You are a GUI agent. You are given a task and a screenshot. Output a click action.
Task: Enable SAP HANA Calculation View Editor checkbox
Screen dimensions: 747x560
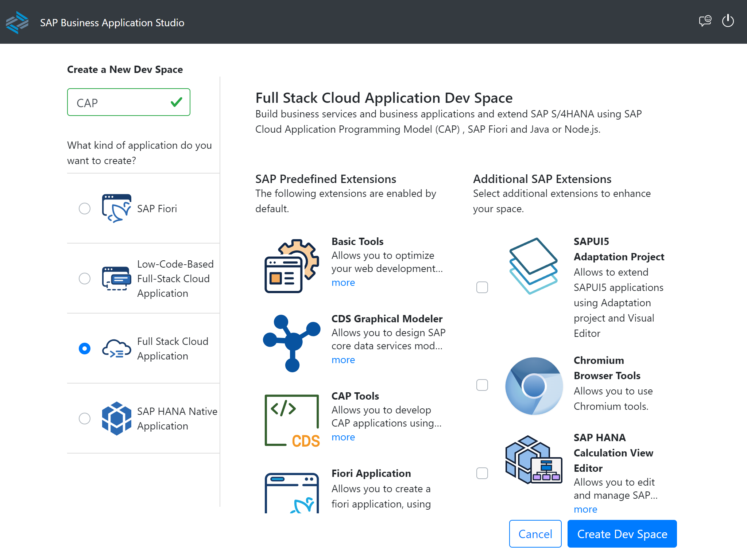(482, 473)
